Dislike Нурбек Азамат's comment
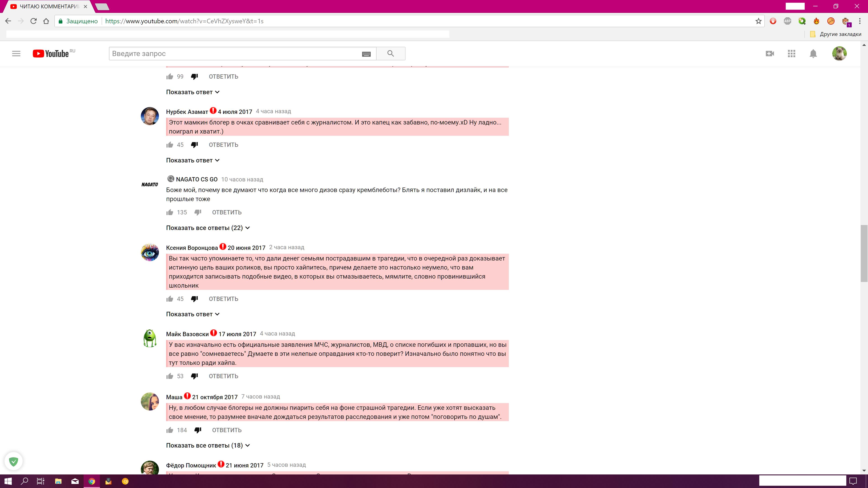This screenshot has height=488, width=868. tap(194, 145)
